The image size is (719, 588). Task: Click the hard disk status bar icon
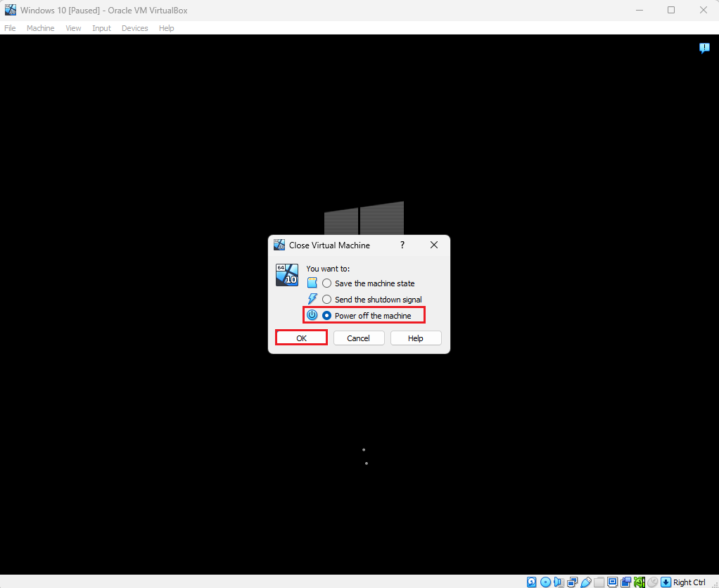[x=531, y=582]
